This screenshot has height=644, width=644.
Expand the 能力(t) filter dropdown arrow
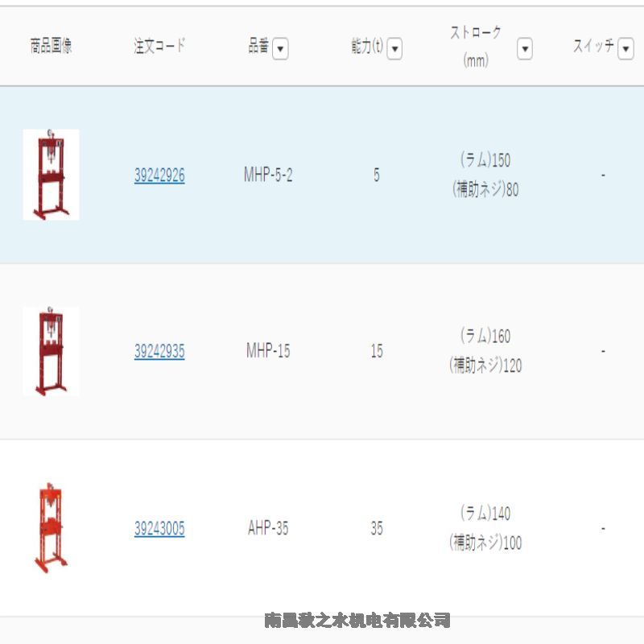pyautogui.click(x=394, y=49)
